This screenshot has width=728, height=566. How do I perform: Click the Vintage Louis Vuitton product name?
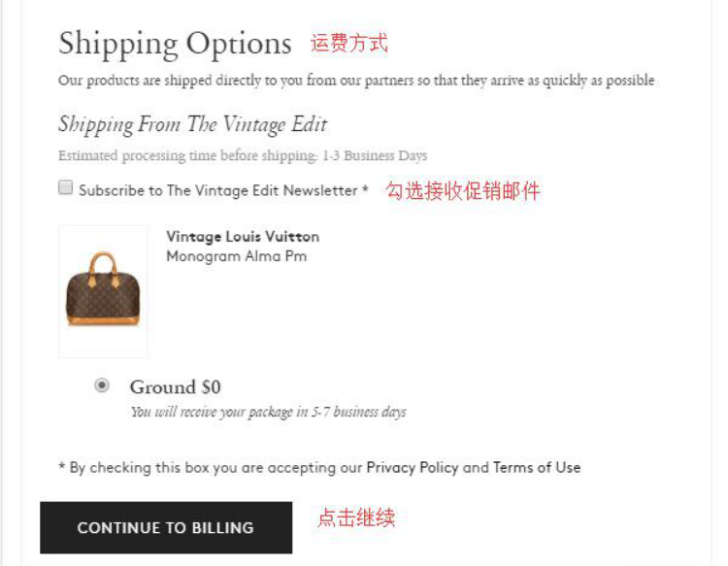tap(243, 237)
